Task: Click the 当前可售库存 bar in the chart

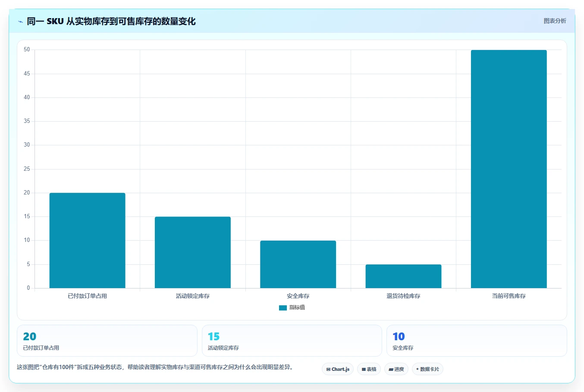Action: coord(509,169)
